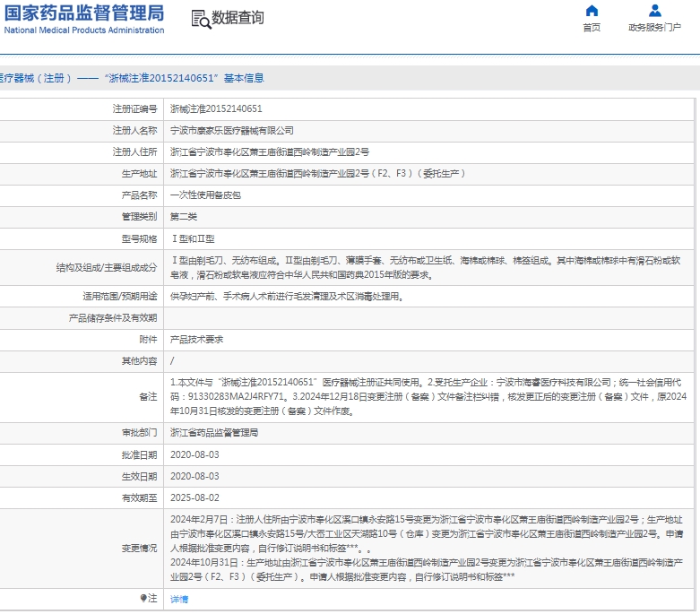The width and height of the screenshot is (700, 614).
Task: Click the Ⅰ型和Ⅱ型 model specification value
Action: [x=193, y=238]
